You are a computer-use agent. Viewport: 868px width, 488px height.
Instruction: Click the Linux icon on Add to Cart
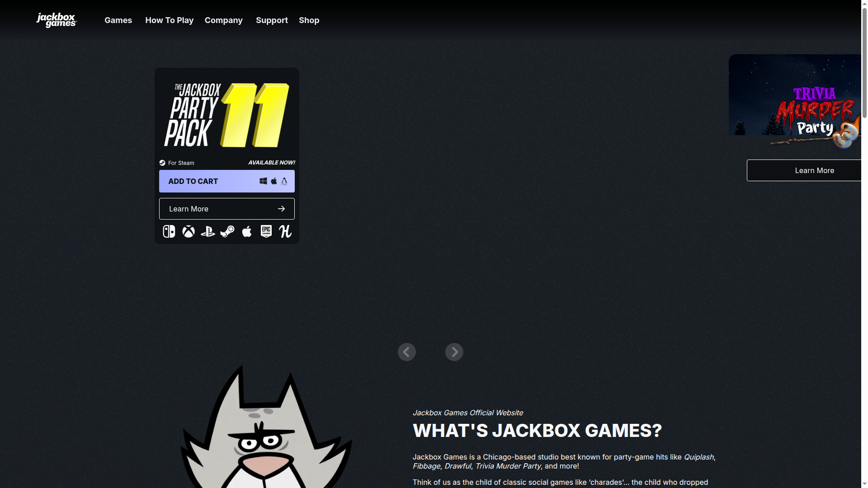(284, 181)
